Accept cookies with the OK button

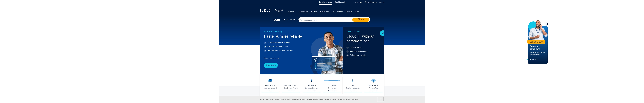[380, 99]
